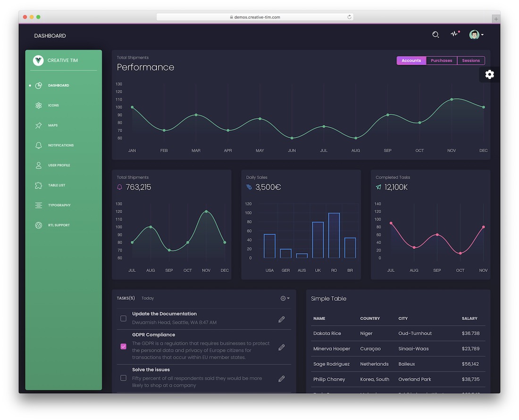Screen dimensions: 519x420
Task: Open the Typography page
Action: pos(59,205)
